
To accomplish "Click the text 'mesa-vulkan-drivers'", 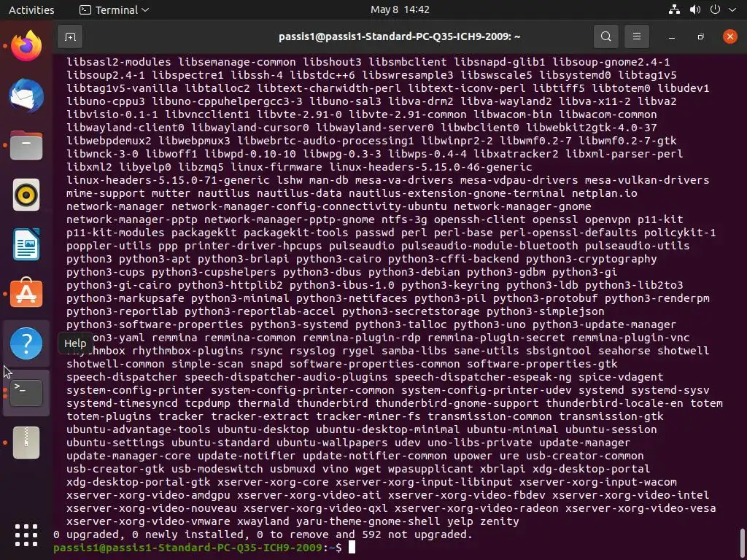I will coord(647,180).
